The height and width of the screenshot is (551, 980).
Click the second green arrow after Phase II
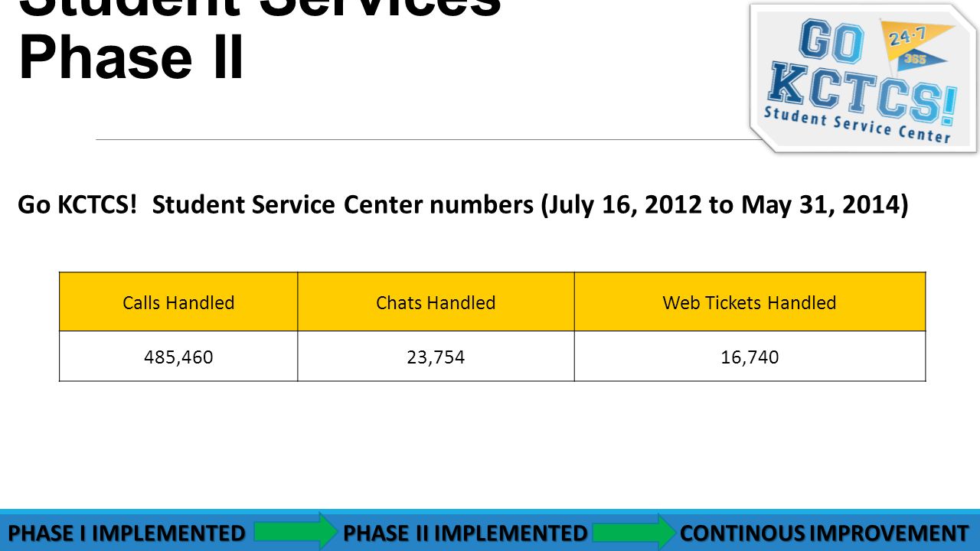[x=634, y=531]
